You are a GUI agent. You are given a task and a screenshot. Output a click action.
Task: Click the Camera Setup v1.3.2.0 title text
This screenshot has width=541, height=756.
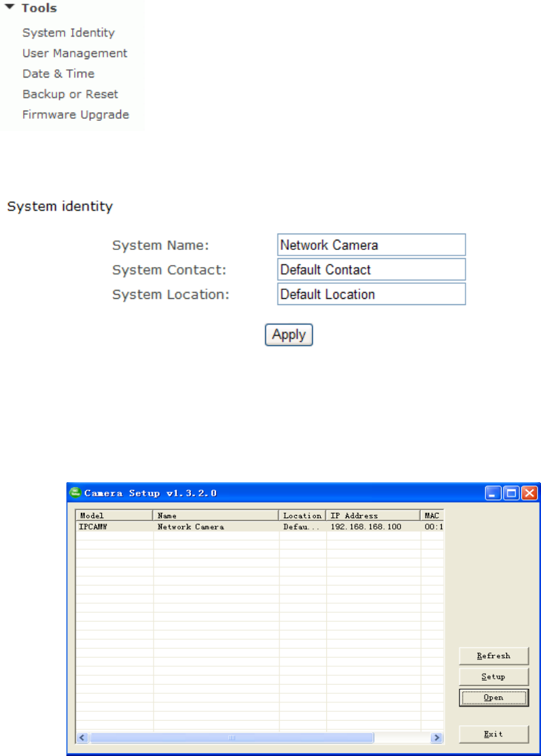point(151,493)
